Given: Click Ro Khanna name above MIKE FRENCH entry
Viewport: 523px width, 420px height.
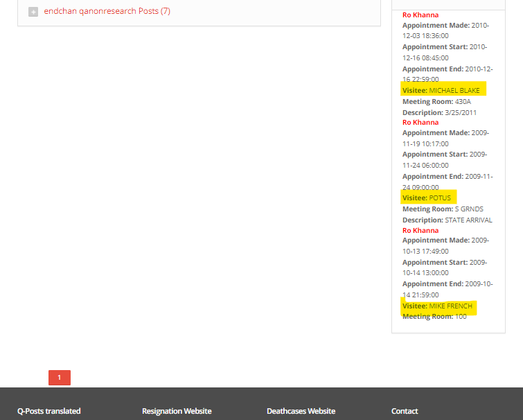Looking at the screenshot, I should (420, 231).
